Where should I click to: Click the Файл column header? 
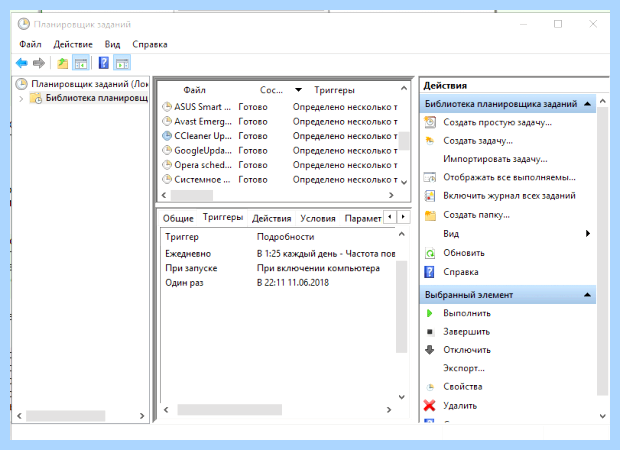[x=195, y=90]
